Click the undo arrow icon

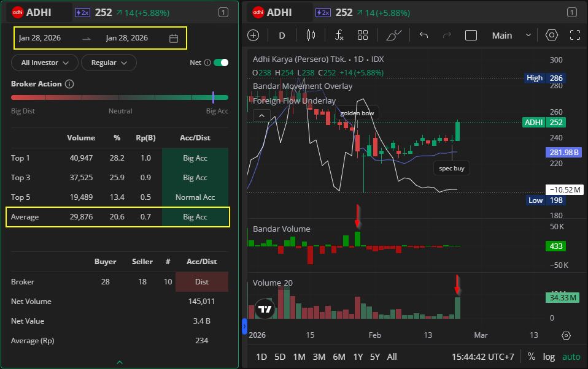(424, 35)
